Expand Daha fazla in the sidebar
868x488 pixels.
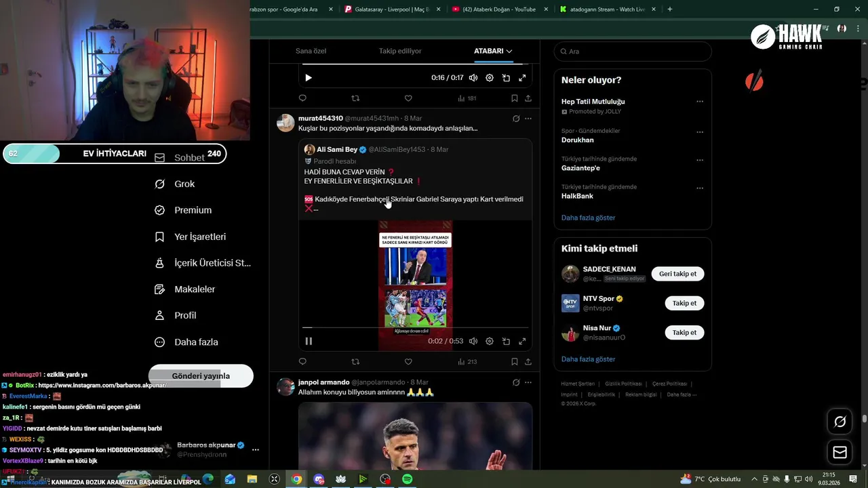(x=186, y=342)
